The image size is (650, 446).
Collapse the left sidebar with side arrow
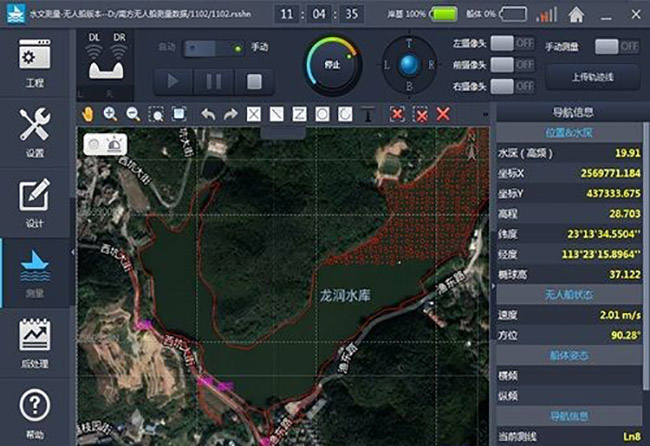click(74, 253)
